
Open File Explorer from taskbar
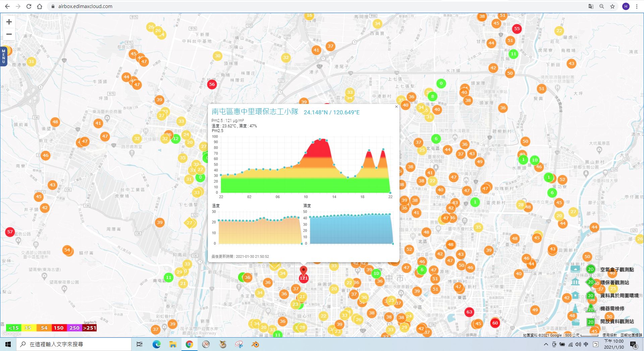pyautogui.click(x=173, y=344)
